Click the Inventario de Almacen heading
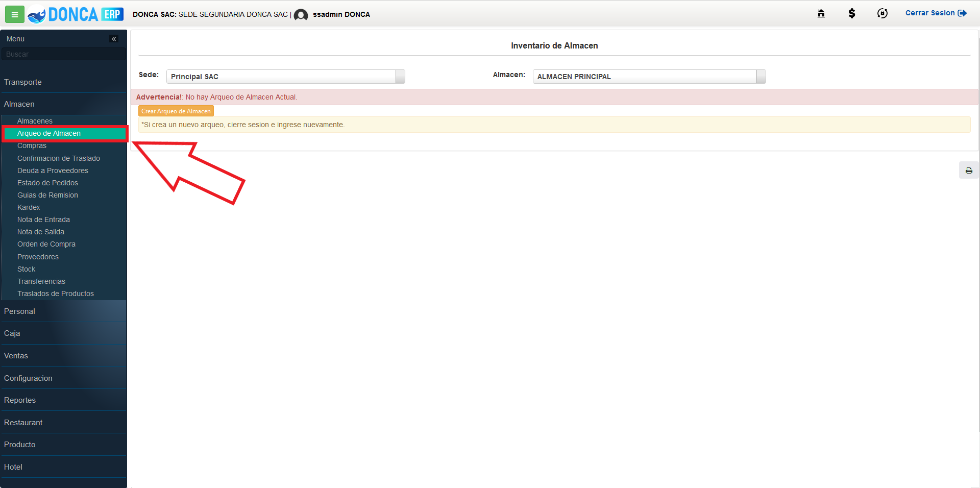Image resolution: width=980 pixels, height=488 pixels. pyautogui.click(x=554, y=46)
